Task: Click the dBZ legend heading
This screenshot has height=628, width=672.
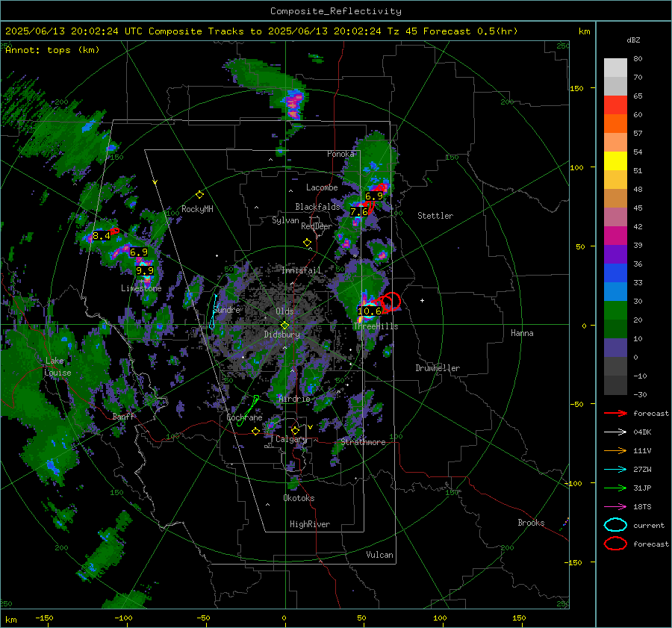Action: [x=633, y=40]
